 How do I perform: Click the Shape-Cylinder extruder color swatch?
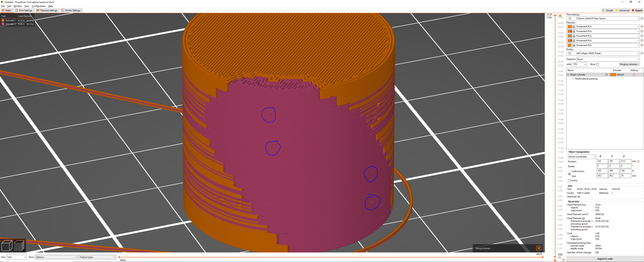pyautogui.click(x=613, y=75)
